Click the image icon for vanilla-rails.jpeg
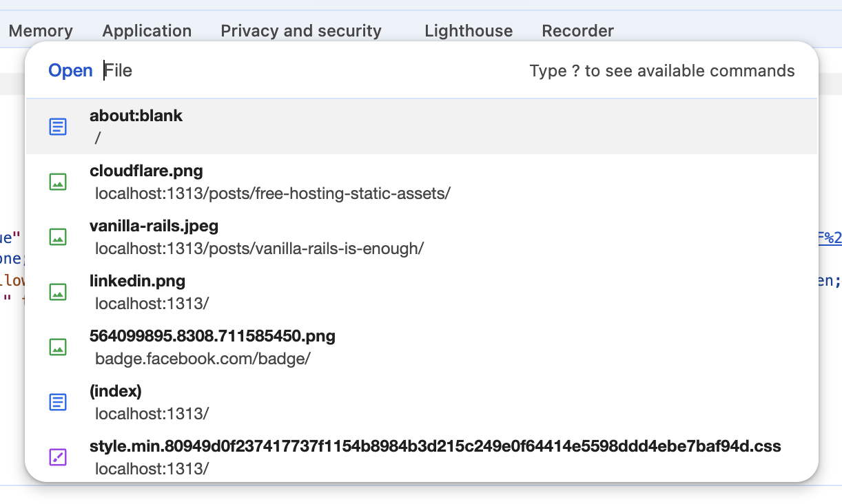 58,237
